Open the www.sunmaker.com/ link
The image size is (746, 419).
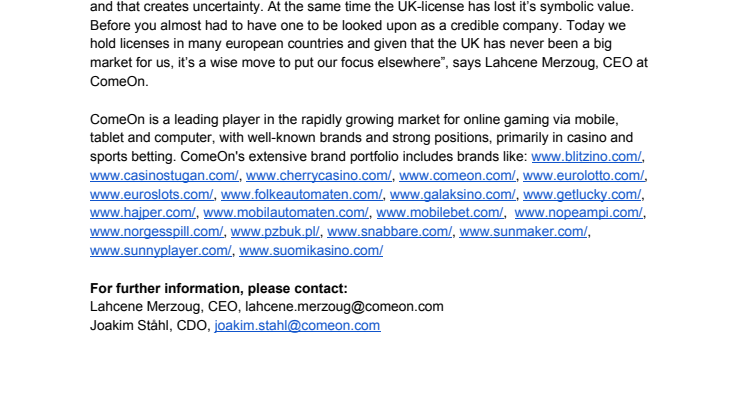(523, 232)
